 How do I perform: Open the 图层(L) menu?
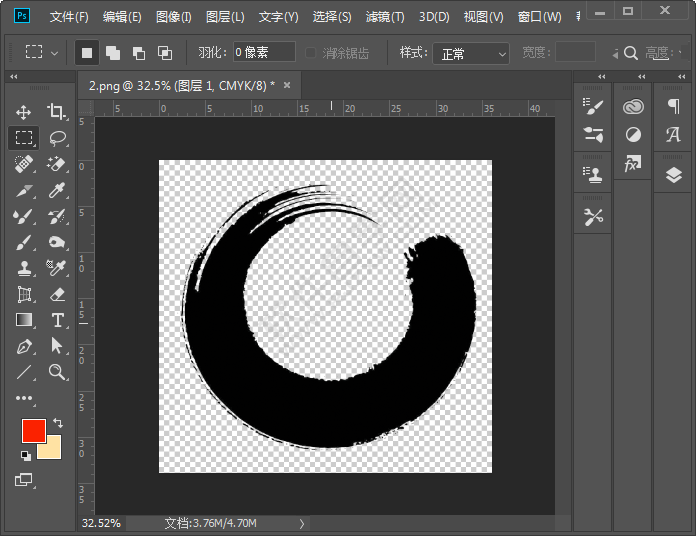225,17
